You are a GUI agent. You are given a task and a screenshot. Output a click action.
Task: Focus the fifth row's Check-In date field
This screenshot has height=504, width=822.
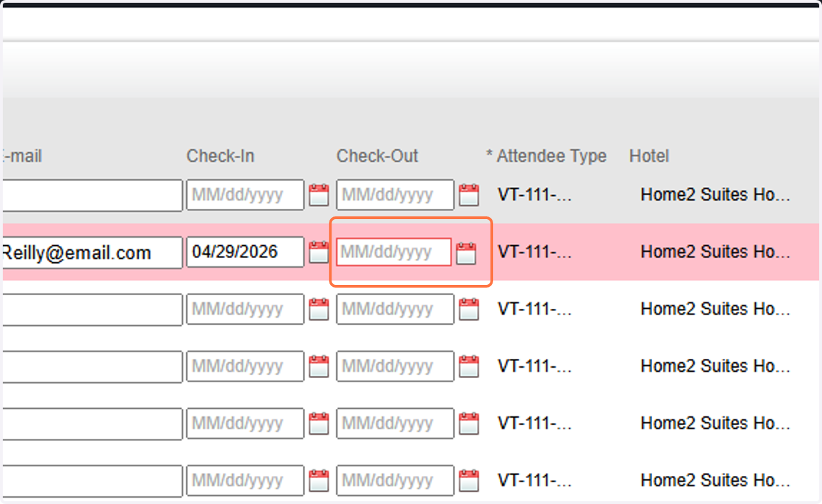click(245, 424)
